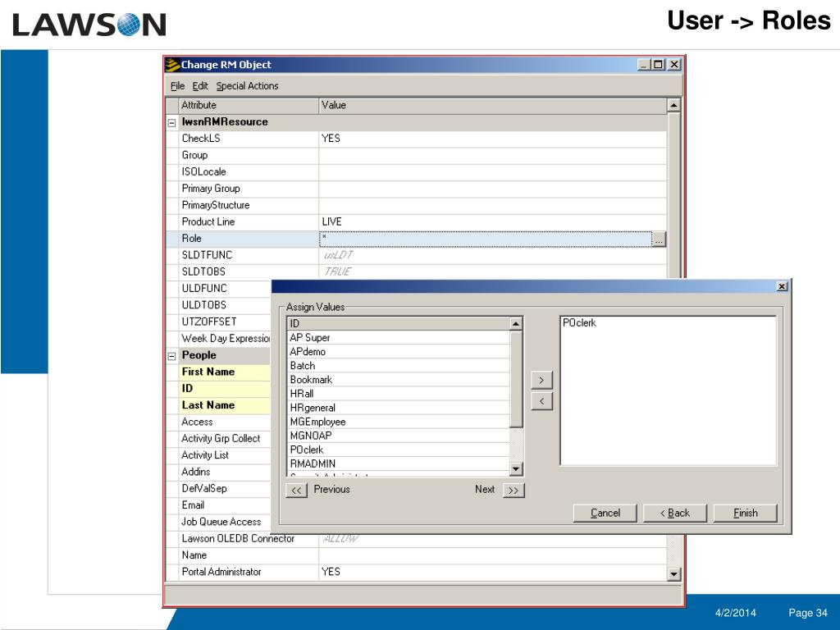This screenshot has width=840, height=630.
Task: Click the Role value field
Action: pyautogui.click(x=486, y=239)
